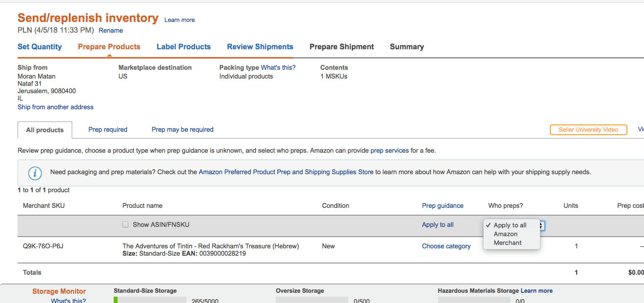Go to the Label Products step

[183, 47]
